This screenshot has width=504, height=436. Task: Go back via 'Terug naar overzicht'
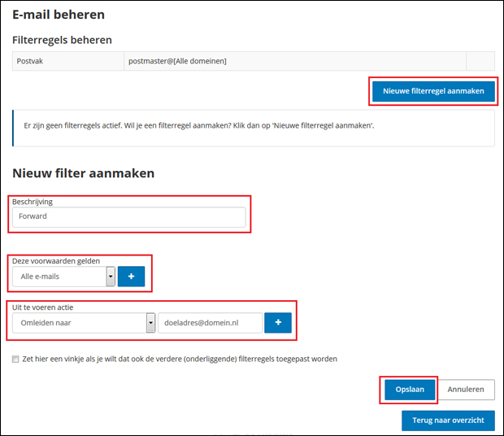coord(448,421)
